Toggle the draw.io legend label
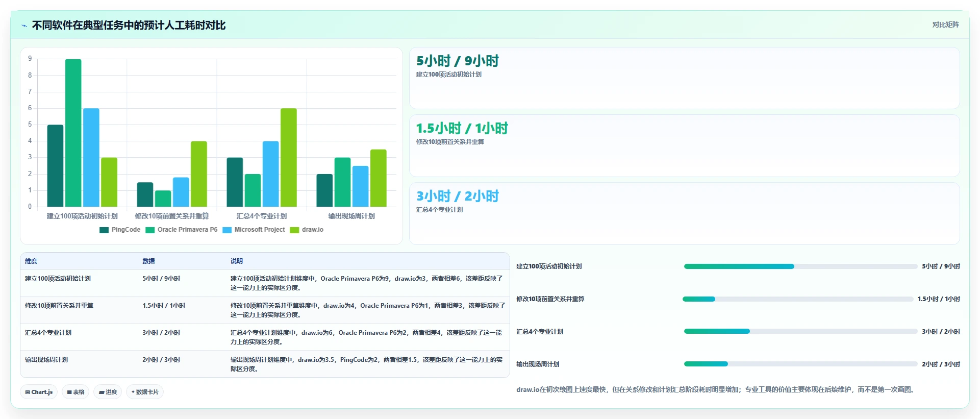The width and height of the screenshot is (980, 419). 312,230
